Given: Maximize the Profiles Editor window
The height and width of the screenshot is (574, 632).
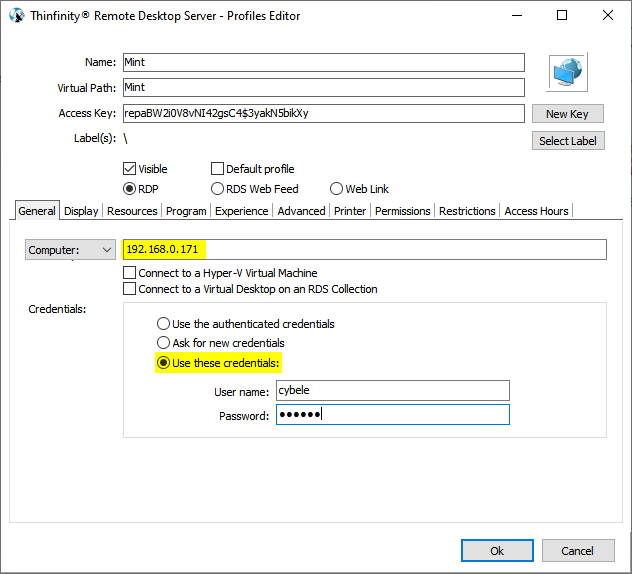Looking at the screenshot, I should pos(562,15).
